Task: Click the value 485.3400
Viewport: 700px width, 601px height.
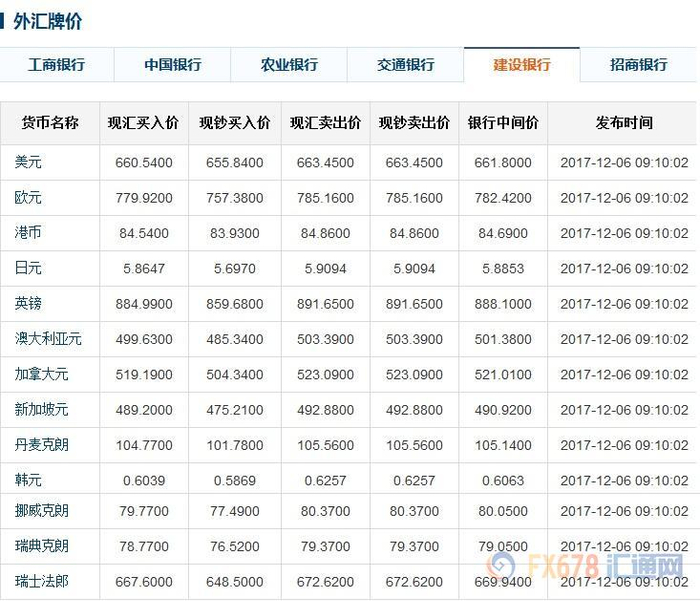Action: click(235, 339)
